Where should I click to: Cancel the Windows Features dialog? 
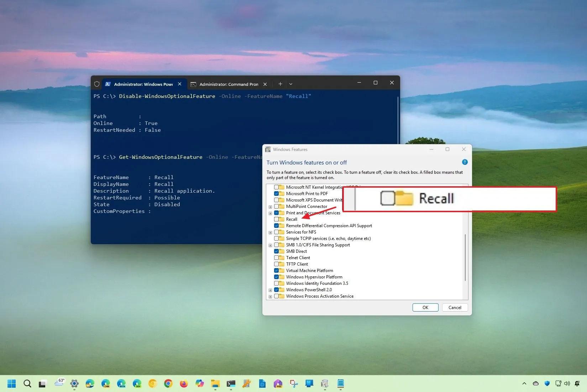point(455,307)
